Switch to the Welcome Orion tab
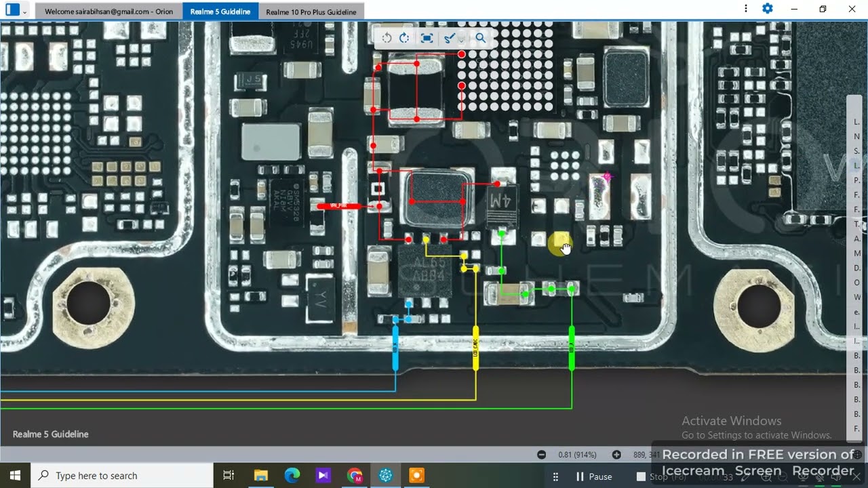 109,12
